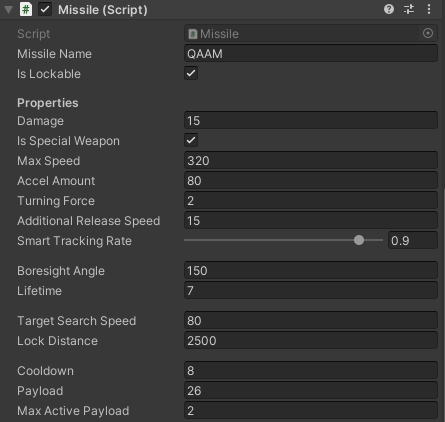Select the Damage value field
Viewport: 445px width, 422px height.
pos(311,120)
